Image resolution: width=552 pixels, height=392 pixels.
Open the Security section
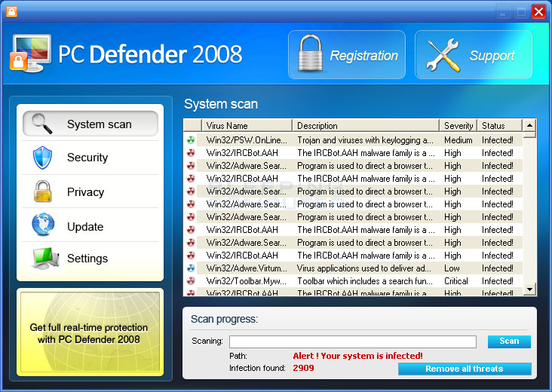90,158
